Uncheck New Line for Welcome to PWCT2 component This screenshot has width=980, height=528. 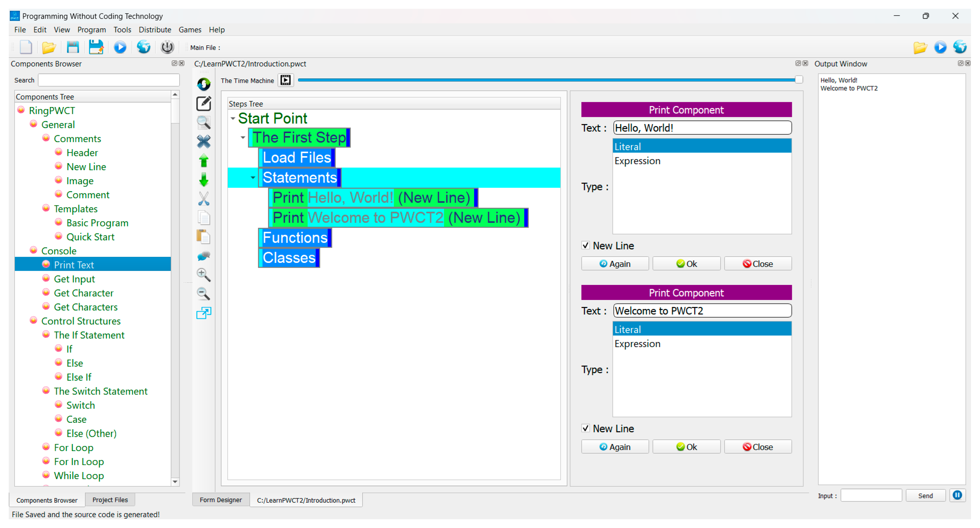coord(586,429)
